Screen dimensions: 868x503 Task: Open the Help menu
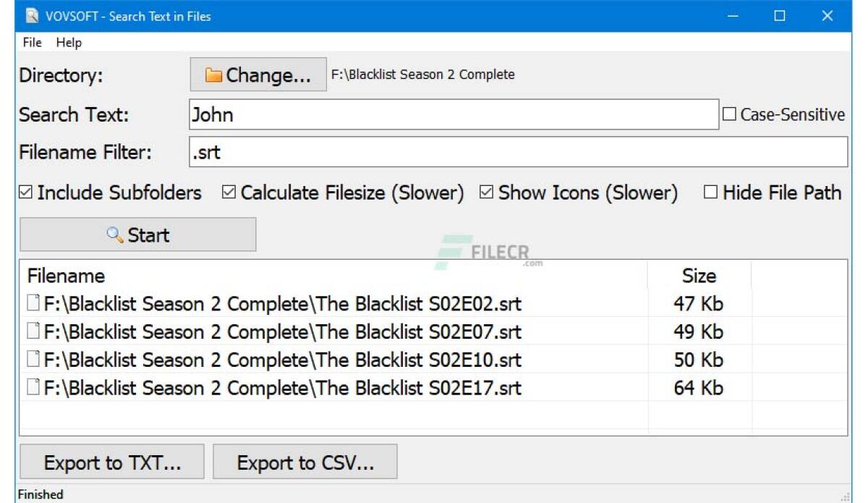pos(69,43)
